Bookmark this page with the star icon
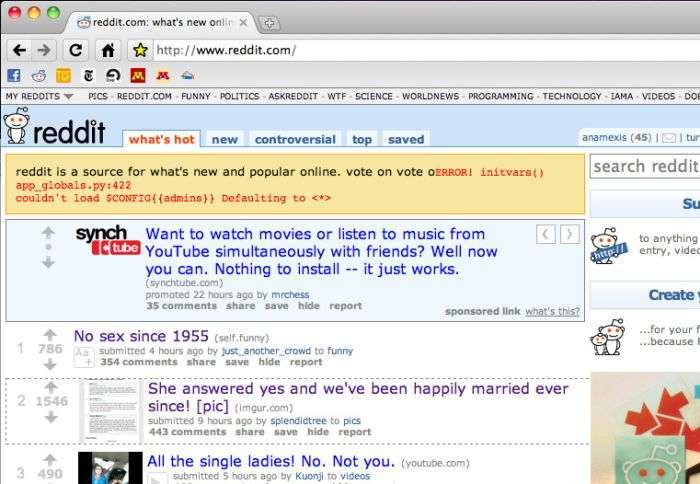Screen dimensions: 700x484 140,50
